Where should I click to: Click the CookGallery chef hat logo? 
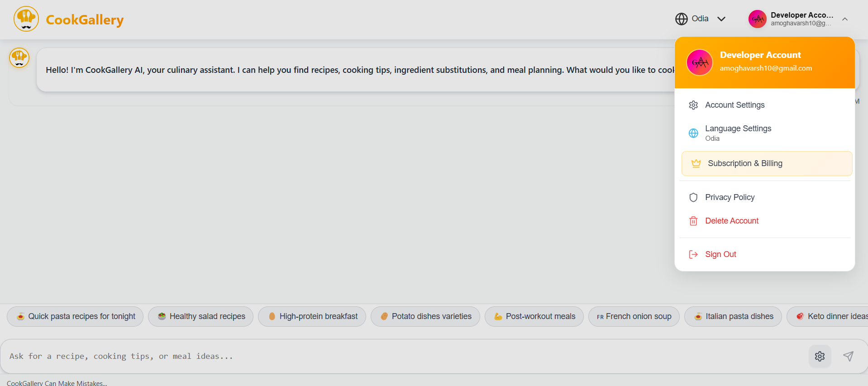point(26,19)
